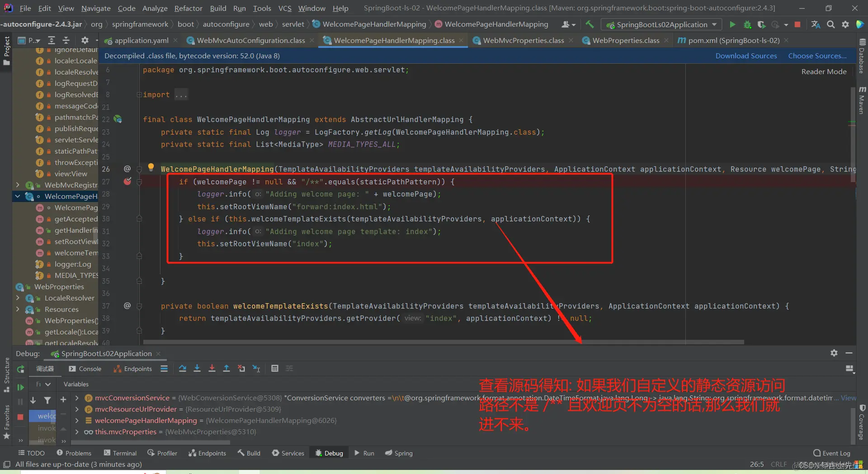Viewport: 868px width, 474px height.
Task: Run SpringBootLs02Application with the green play icon
Action: pyautogui.click(x=732, y=24)
